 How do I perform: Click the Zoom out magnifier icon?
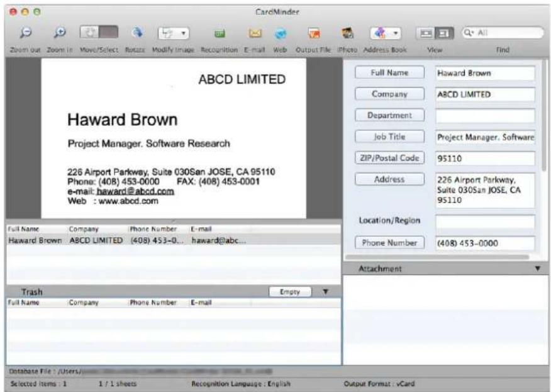pyautogui.click(x=25, y=33)
